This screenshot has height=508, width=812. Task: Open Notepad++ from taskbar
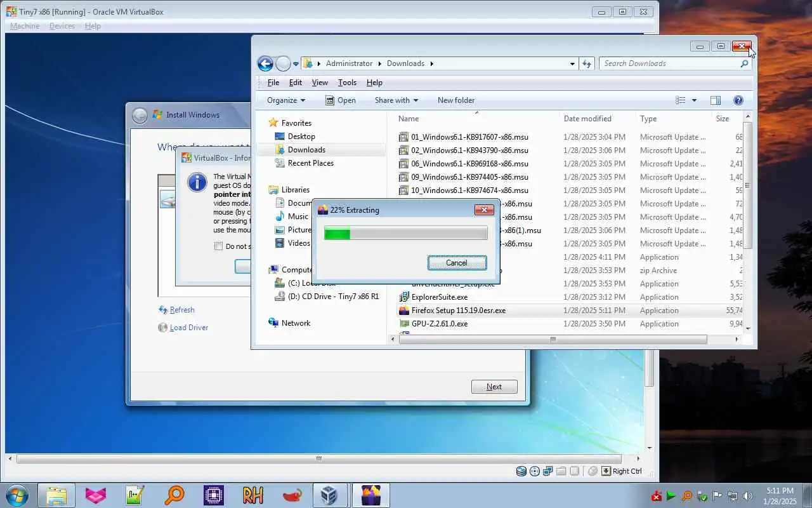(135, 495)
